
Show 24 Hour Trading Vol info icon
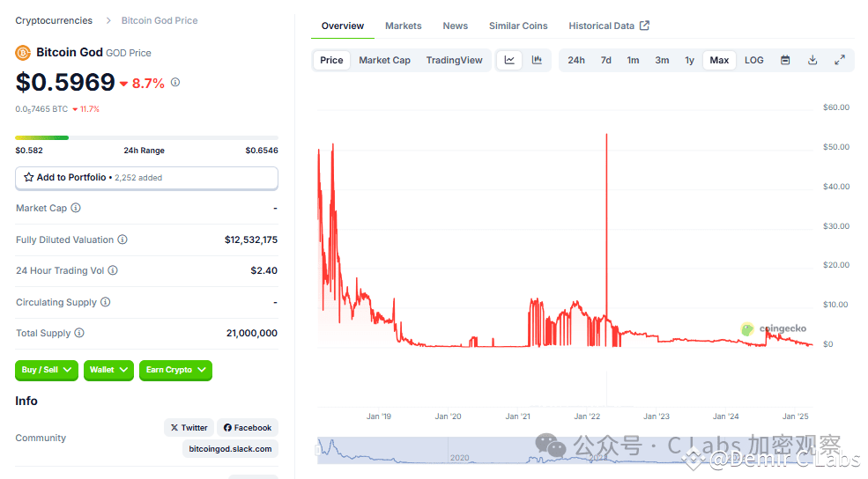click(113, 270)
